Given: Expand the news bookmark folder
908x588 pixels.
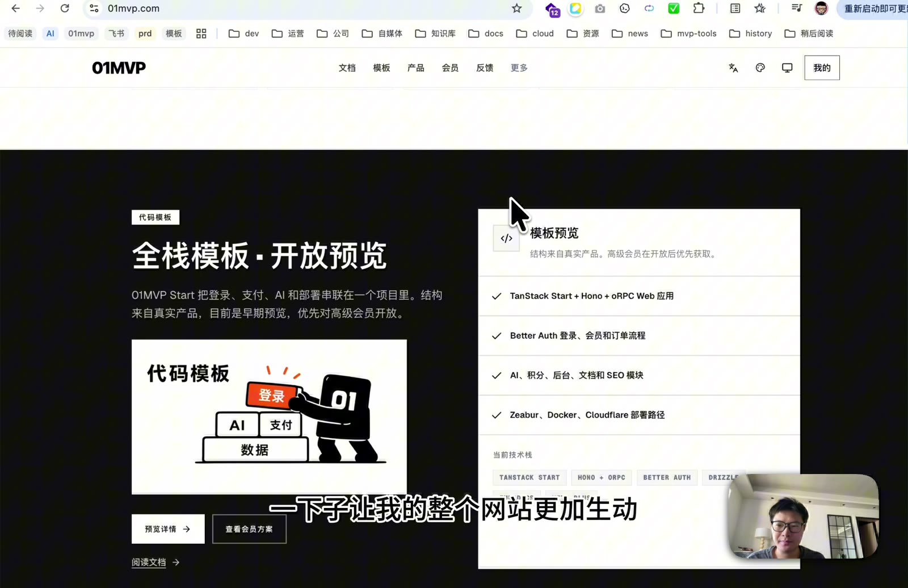Looking at the screenshot, I should click(x=630, y=33).
